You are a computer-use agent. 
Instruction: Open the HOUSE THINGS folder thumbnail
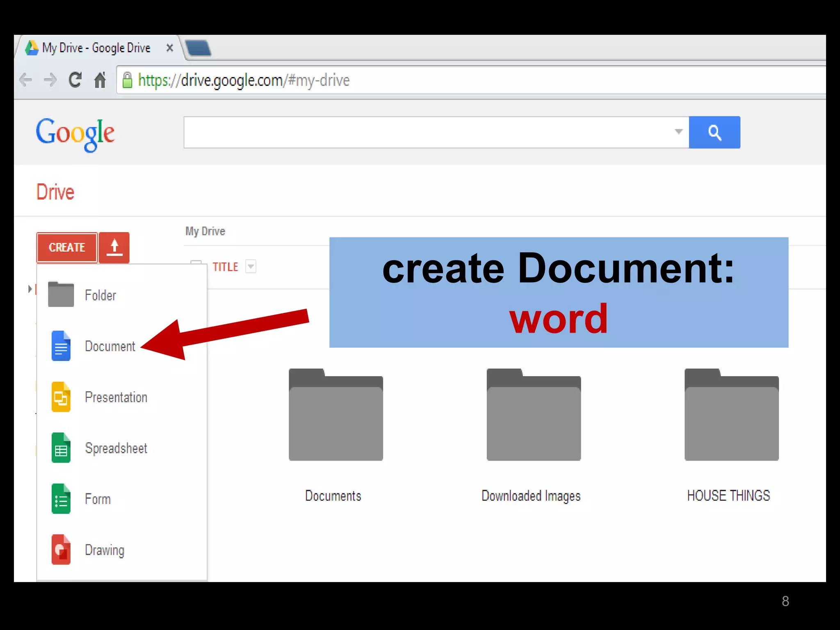point(732,415)
